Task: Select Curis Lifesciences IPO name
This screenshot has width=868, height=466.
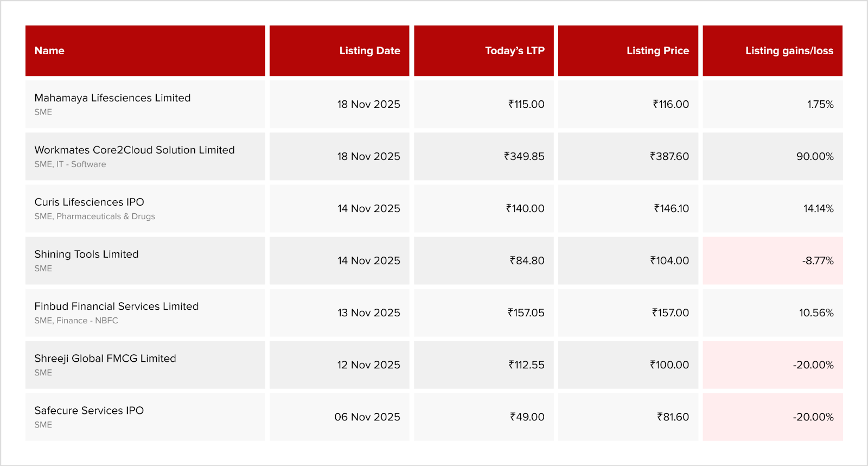Action: pos(89,202)
